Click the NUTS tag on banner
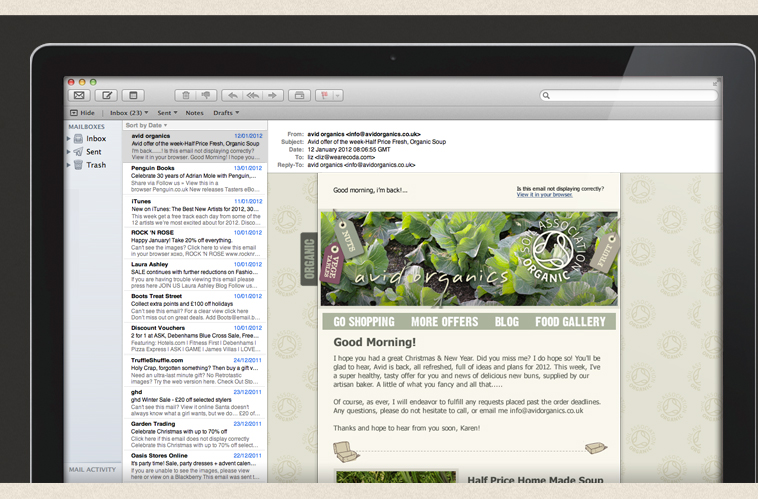This screenshot has height=499, width=758. 349,238
